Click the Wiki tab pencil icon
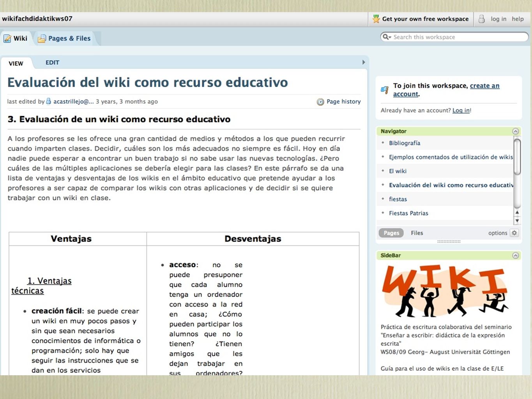 7,39
